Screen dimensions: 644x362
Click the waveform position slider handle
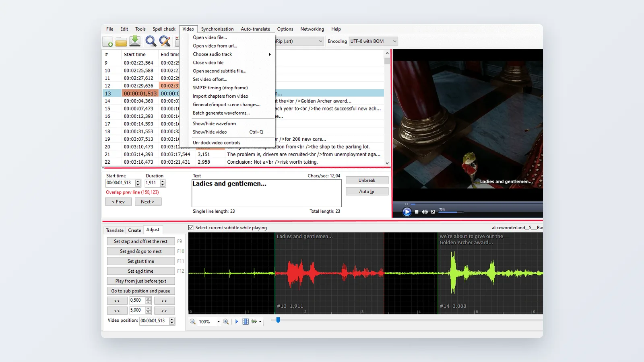pos(278,320)
